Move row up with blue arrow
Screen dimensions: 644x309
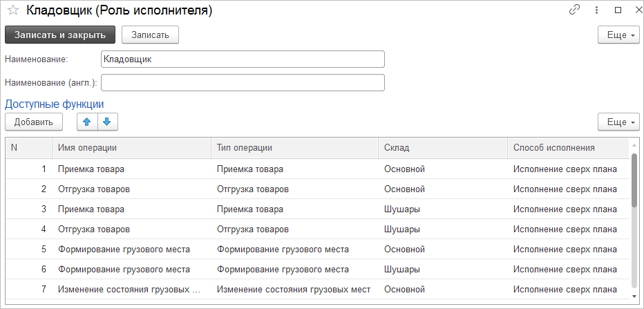87,122
